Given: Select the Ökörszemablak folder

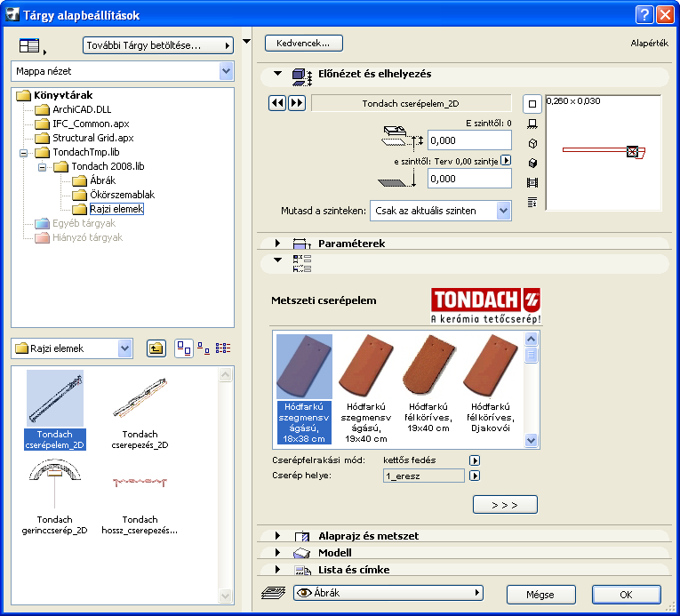Looking at the screenshot, I should click(114, 195).
